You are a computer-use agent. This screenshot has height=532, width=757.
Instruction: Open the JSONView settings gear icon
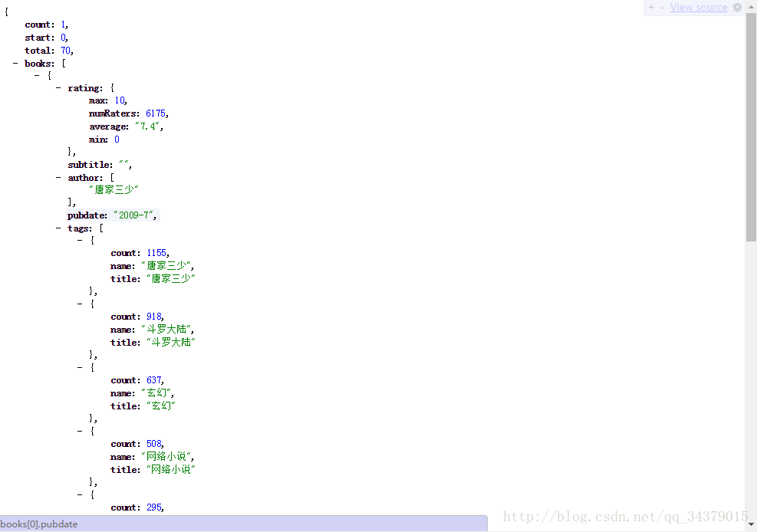737,7
